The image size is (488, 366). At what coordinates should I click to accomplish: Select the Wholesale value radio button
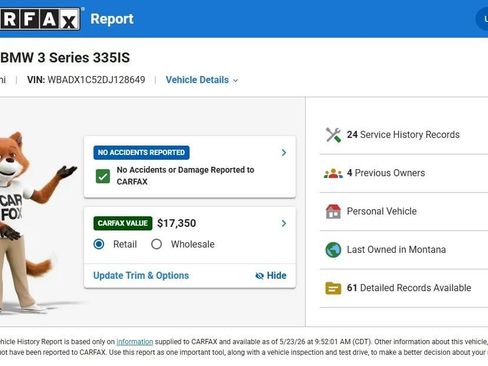pyautogui.click(x=156, y=244)
